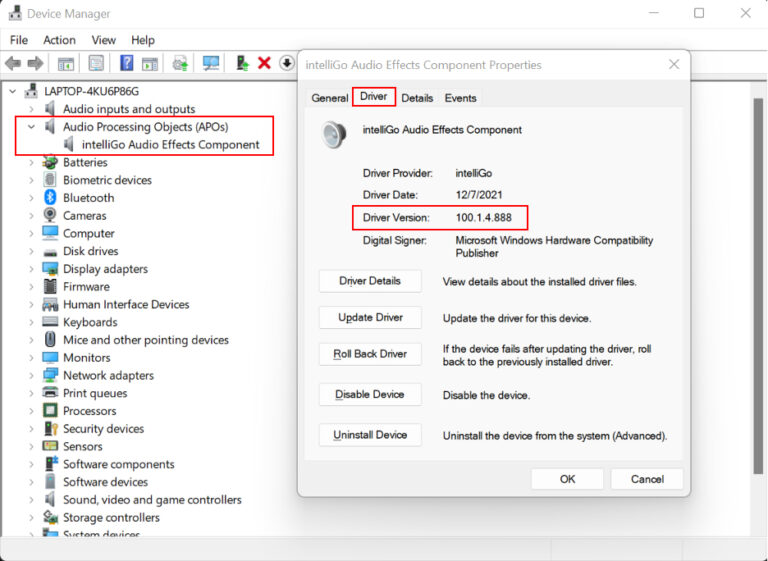Screen dimensions: 768x561
Task: Click the blue Help question mark icon
Action: [126, 63]
